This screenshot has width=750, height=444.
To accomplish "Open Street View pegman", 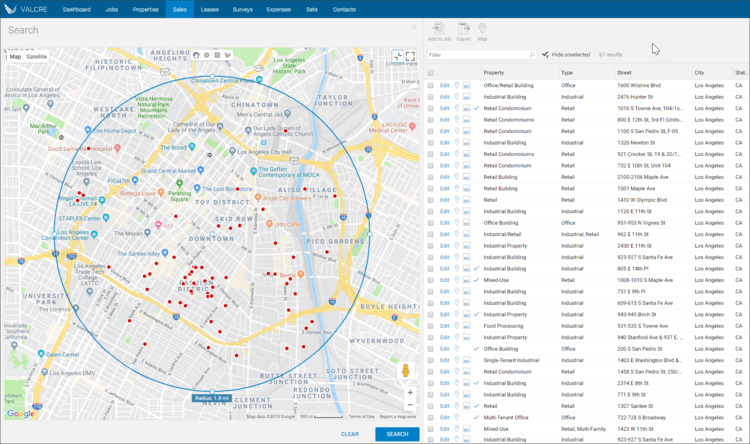I will tap(406, 370).
